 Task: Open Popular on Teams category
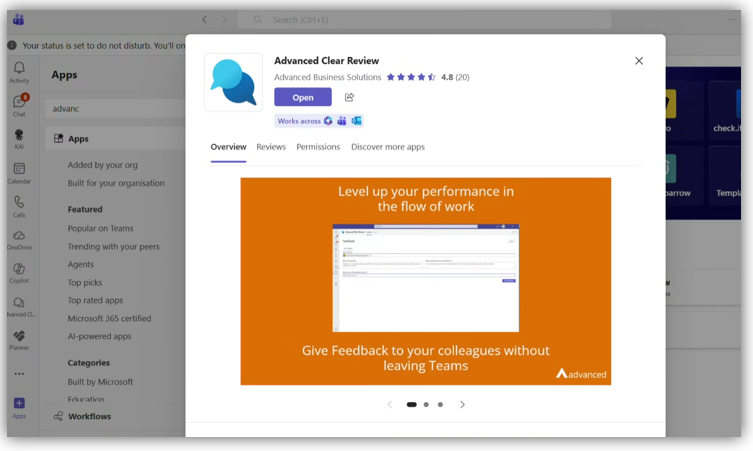[100, 228]
